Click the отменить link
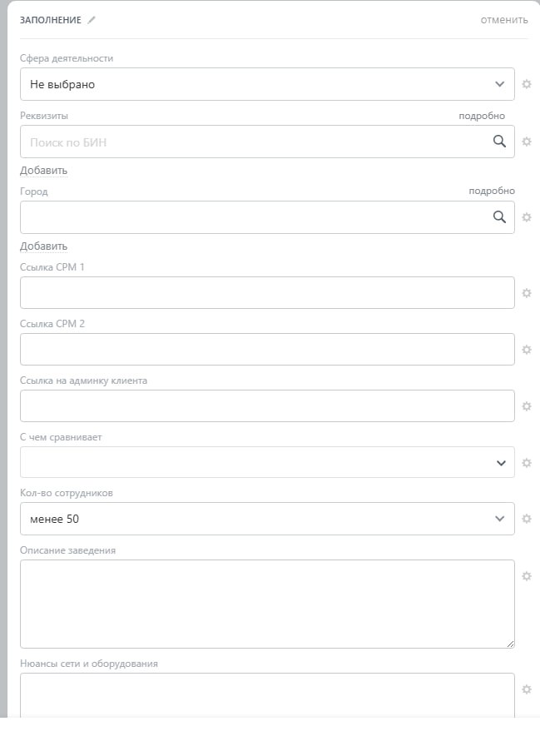 tap(503, 20)
